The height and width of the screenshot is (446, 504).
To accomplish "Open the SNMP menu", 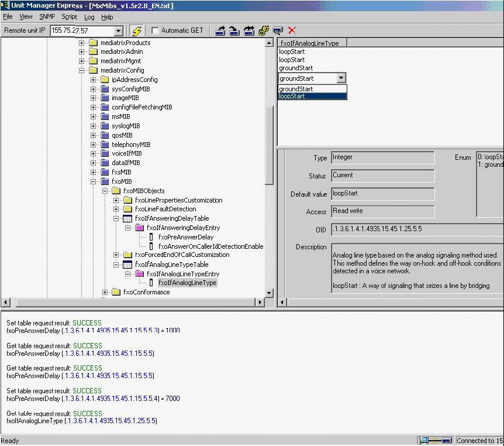I will click(x=47, y=17).
